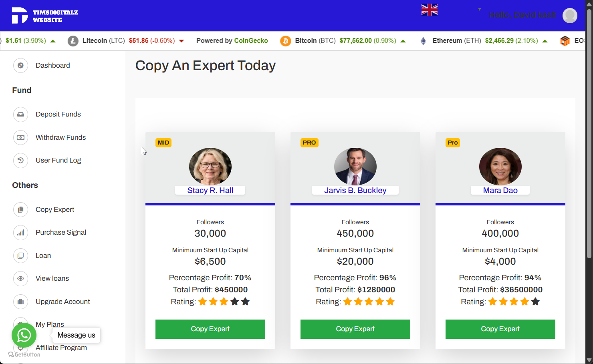This screenshot has height=364, width=593.
Task: Open the WhatsApp chat bubble icon
Action: click(24, 335)
